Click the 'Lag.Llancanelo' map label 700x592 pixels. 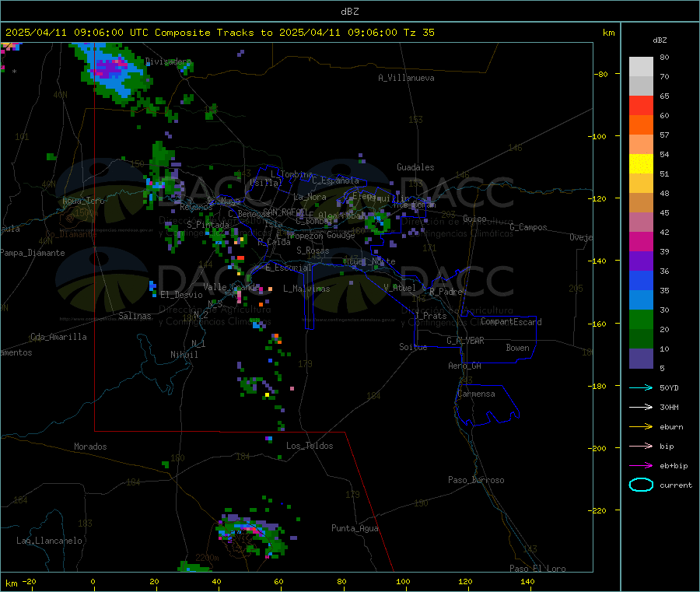click(x=49, y=541)
